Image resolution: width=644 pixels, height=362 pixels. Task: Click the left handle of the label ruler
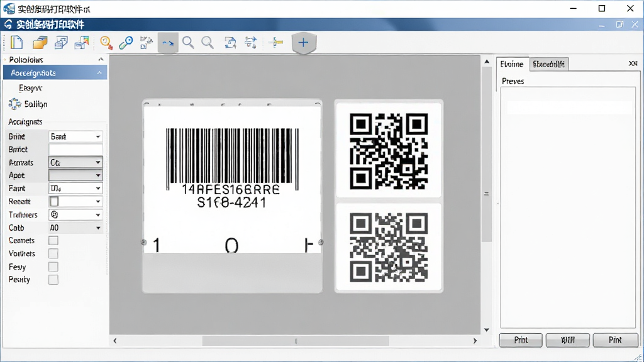click(144, 243)
